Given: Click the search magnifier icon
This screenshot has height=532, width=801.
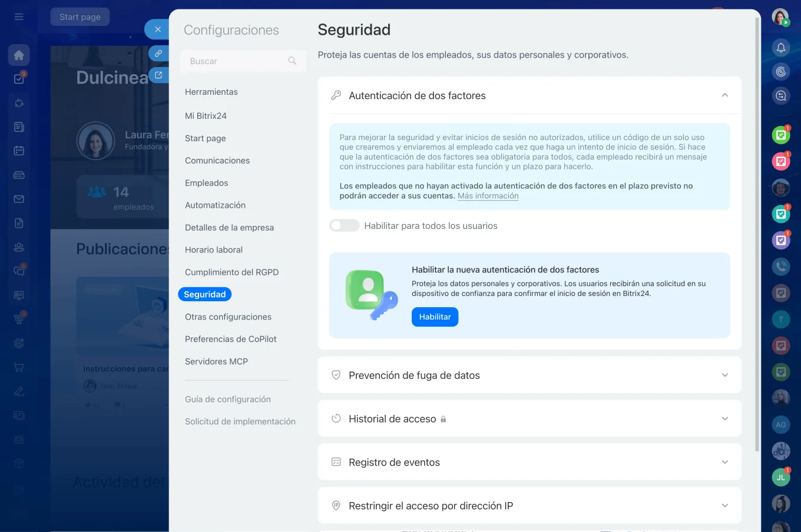Looking at the screenshot, I should 292,61.
